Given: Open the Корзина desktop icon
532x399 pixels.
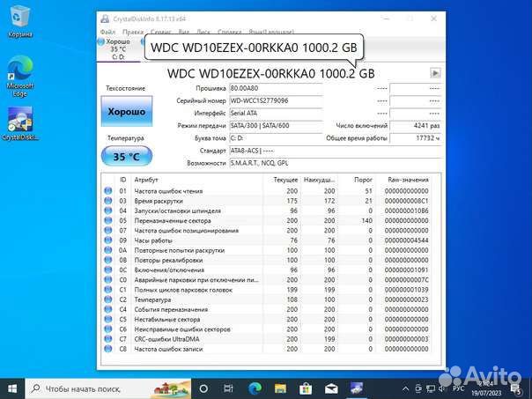Looking at the screenshot, I should pos(20,22).
